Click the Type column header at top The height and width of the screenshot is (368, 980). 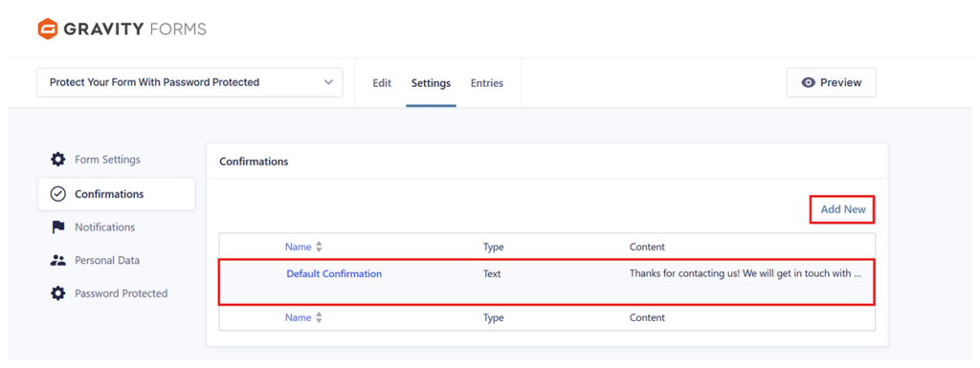point(493,247)
